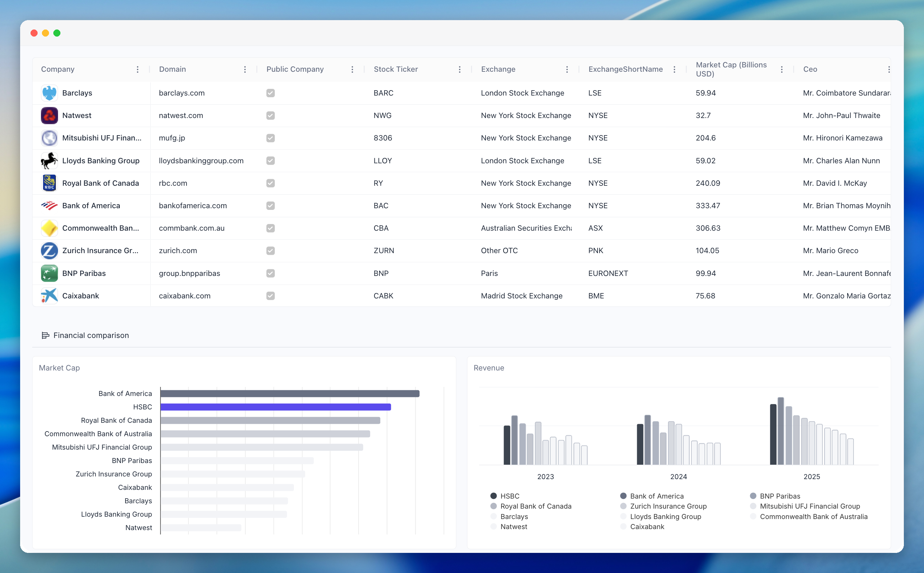The width and height of the screenshot is (924, 573).
Task: Toggle Public Company checkbox for BNP Paribas
Action: pyautogui.click(x=270, y=273)
